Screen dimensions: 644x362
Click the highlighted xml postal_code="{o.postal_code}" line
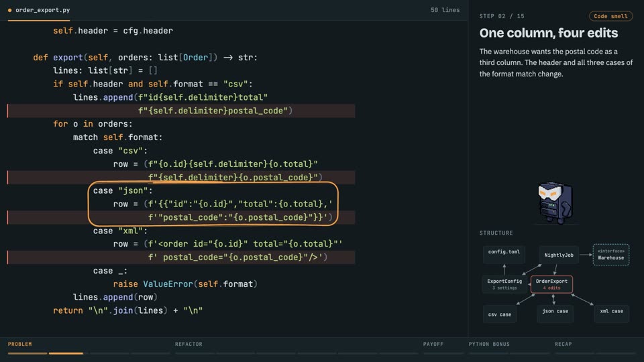181,257
